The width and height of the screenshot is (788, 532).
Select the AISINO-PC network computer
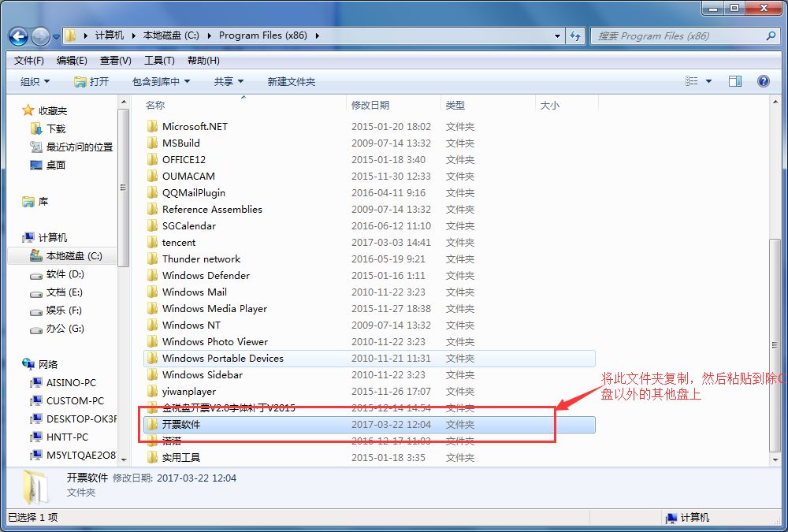coord(71,382)
